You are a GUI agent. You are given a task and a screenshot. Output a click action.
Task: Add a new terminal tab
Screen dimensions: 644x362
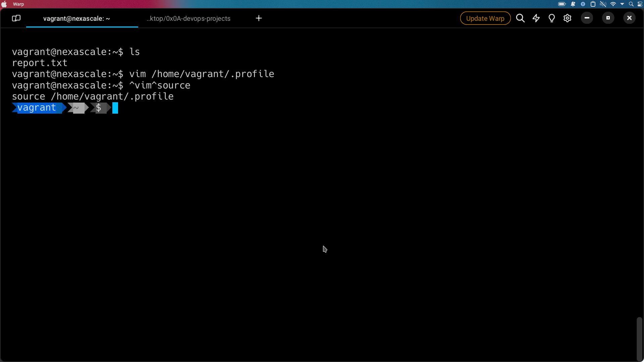click(x=259, y=18)
